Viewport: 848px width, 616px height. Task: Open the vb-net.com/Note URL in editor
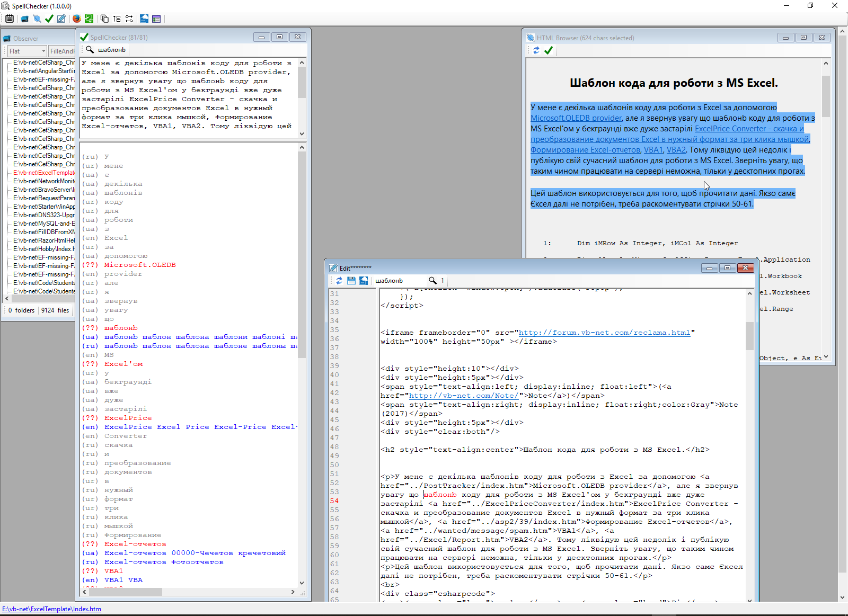[x=464, y=396]
